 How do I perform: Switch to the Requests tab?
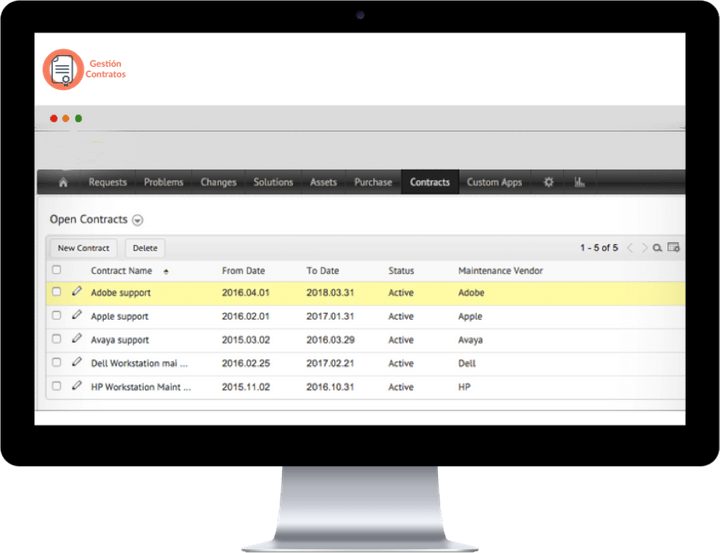coord(107,182)
